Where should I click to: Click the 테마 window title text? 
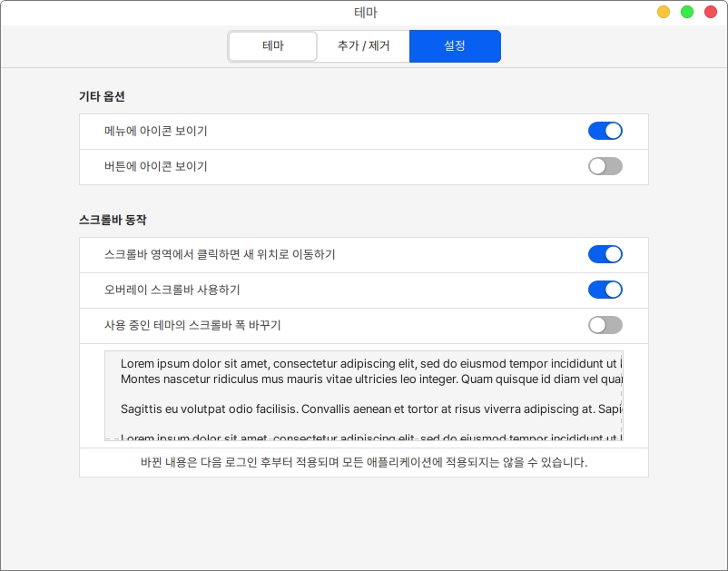[x=365, y=13]
